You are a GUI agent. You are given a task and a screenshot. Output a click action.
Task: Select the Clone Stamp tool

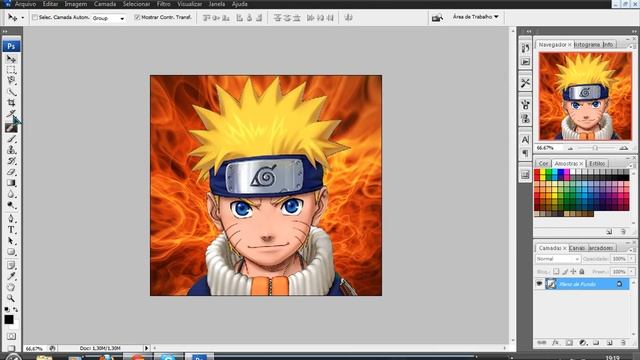[x=11, y=150]
